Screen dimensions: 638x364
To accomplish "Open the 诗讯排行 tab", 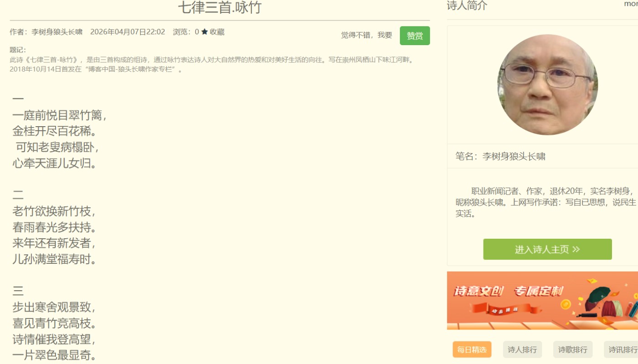I will [x=622, y=349].
